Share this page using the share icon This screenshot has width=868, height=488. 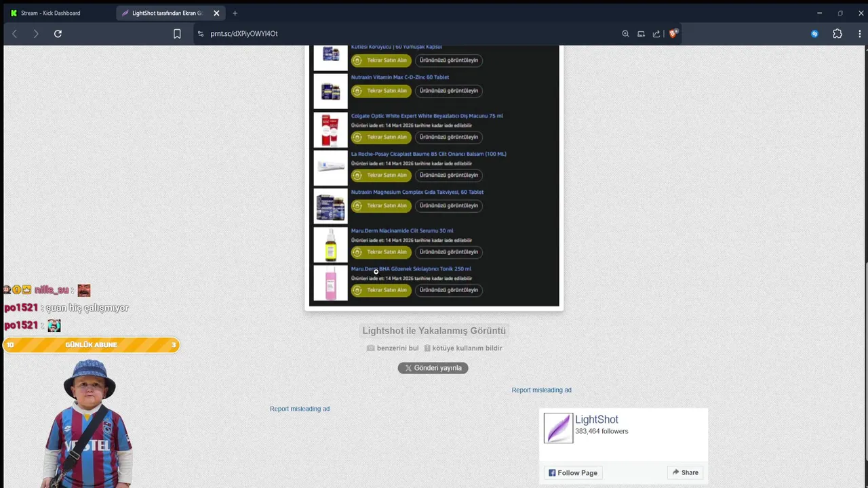pos(656,33)
